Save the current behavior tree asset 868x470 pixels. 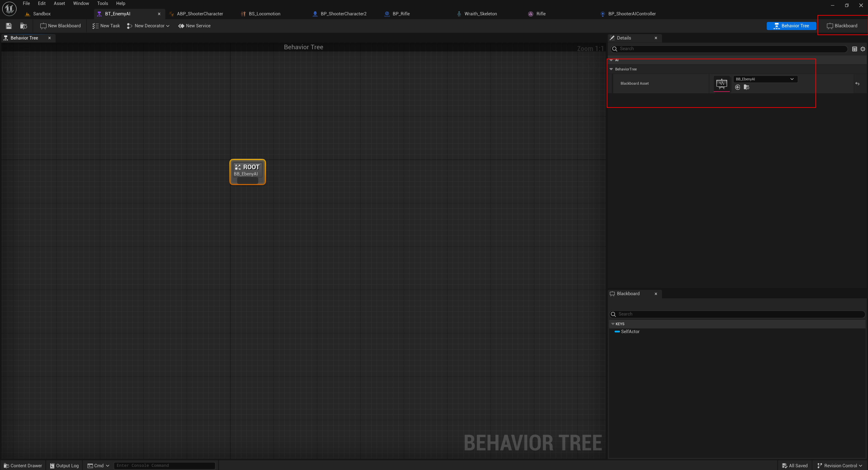click(9, 26)
